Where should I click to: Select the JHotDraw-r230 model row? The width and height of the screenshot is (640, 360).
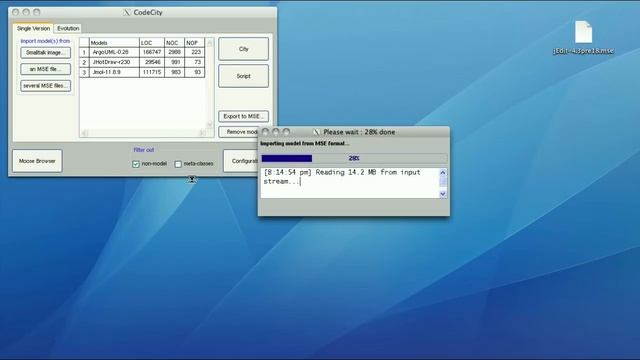point(142,62)
